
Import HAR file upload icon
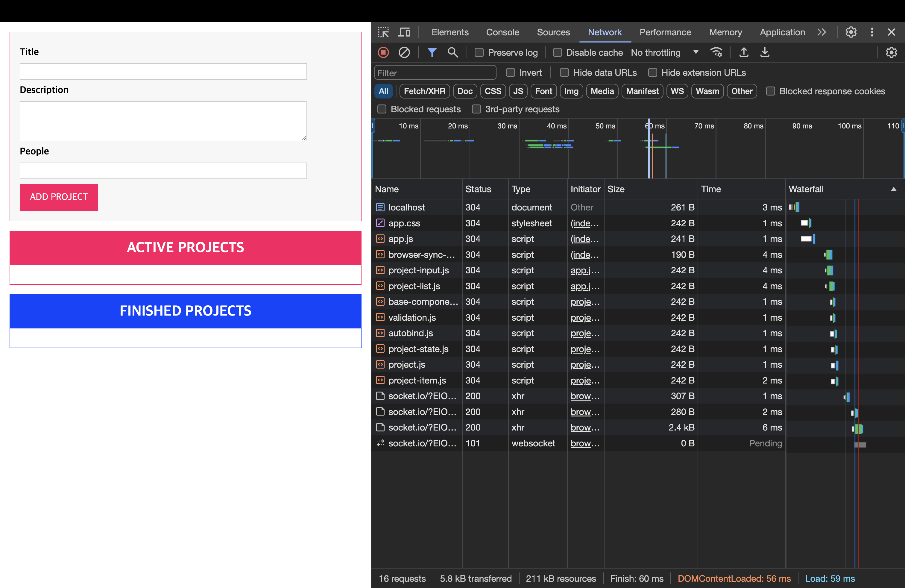click(744, 52)
